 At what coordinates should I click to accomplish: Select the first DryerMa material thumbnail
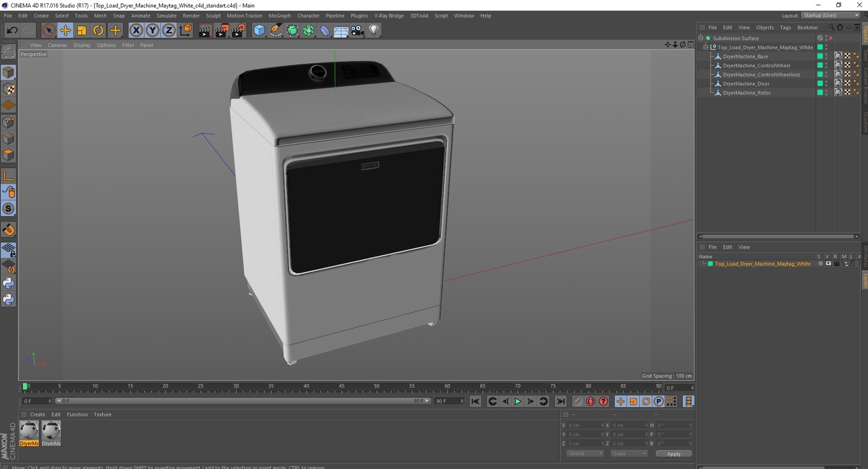(x=29, y=431)
